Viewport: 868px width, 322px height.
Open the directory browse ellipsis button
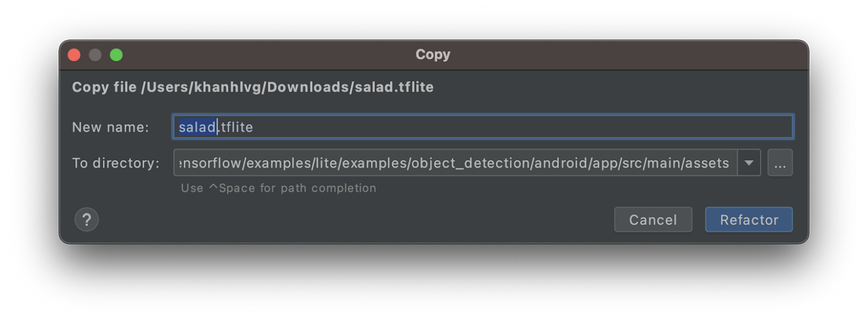coord(780,163)
